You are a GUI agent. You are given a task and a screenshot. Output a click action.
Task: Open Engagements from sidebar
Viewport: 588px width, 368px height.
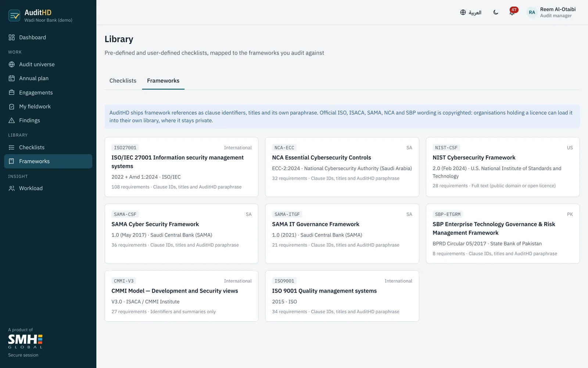(48, 92)
